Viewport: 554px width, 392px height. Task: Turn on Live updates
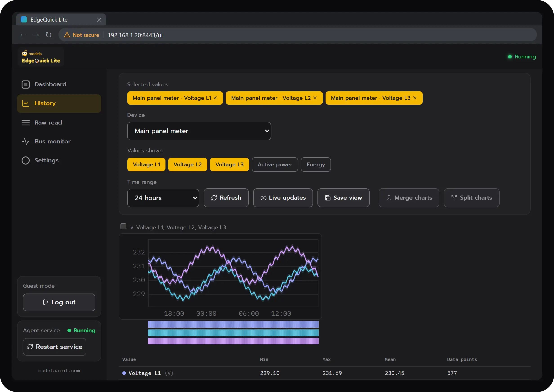pyautogui.click(x=283, y=198)
